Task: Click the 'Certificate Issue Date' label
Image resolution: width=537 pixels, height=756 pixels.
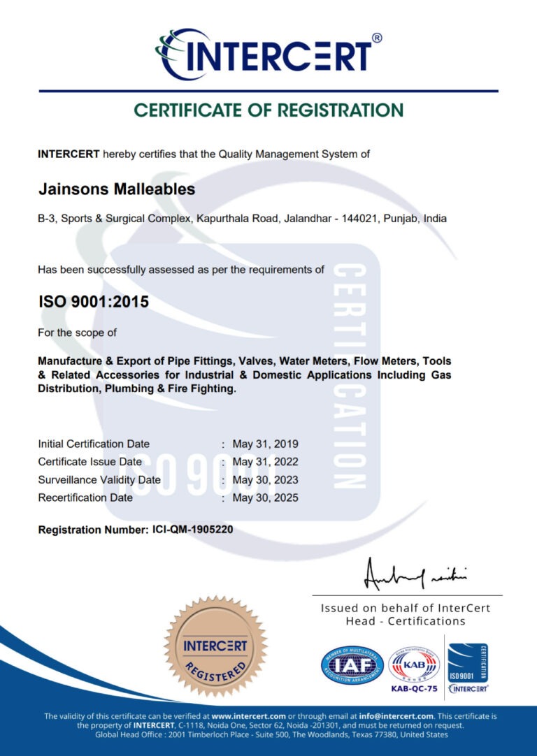Action: point(89,461)
